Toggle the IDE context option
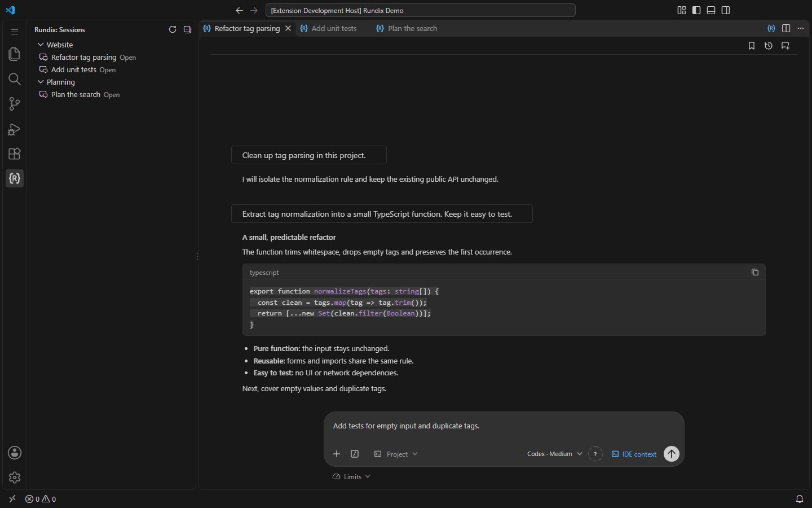812x508 pixels. point(634,454)
